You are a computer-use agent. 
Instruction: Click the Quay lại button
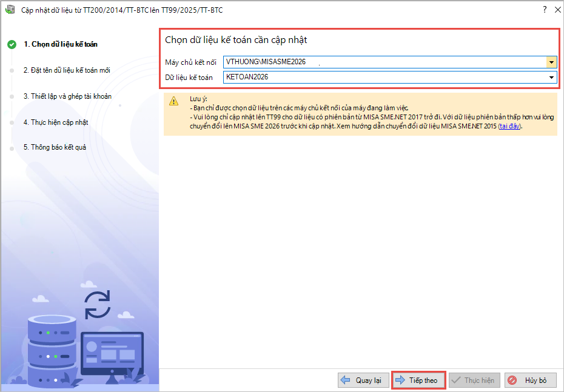pyautogui.click(x=363, y=380)
